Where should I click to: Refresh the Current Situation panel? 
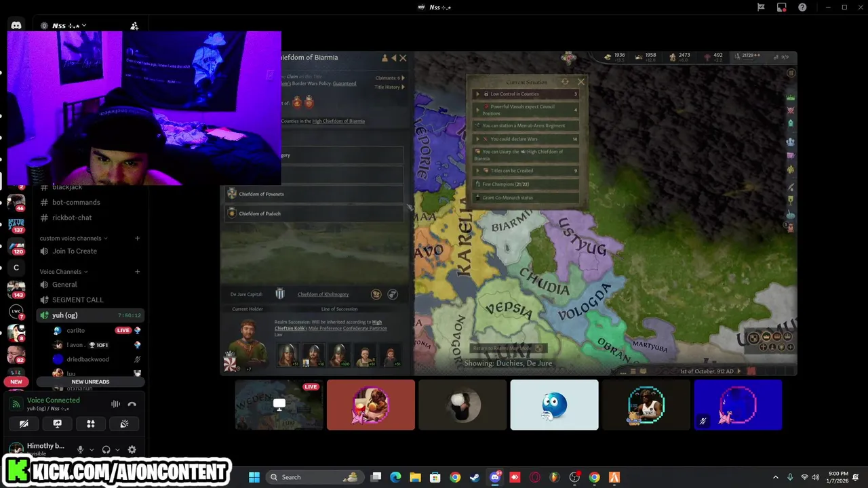565,81
